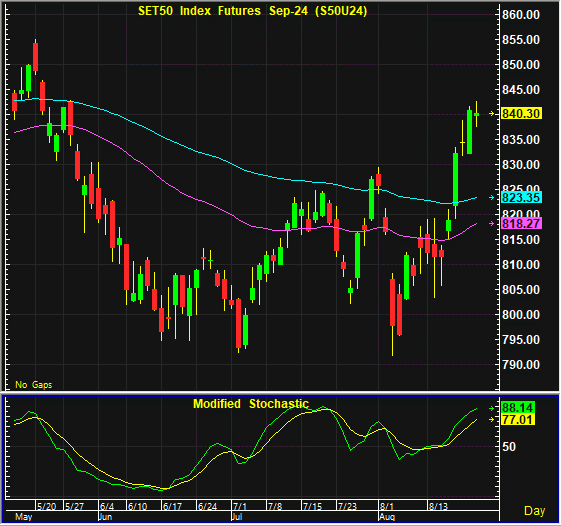Click the Aug month label
The width and height of the screenshot is (561, 526).
387,517
